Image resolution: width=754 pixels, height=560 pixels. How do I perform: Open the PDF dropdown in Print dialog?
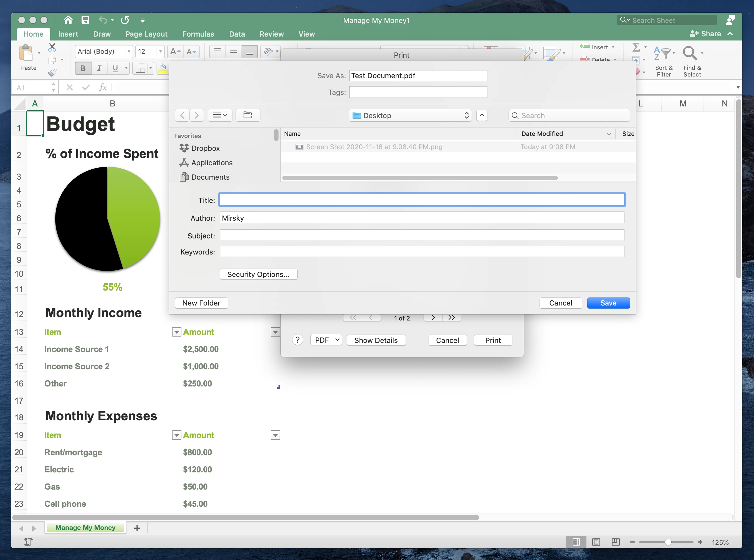coord(326,340)
